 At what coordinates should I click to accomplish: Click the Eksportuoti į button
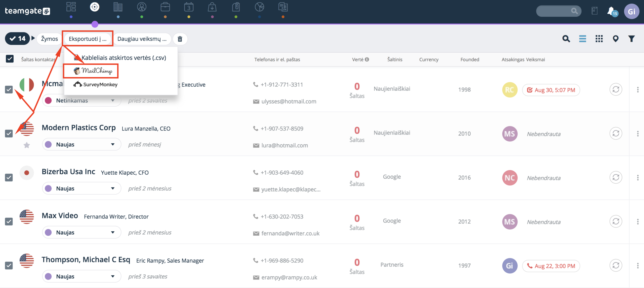point(88,39)
